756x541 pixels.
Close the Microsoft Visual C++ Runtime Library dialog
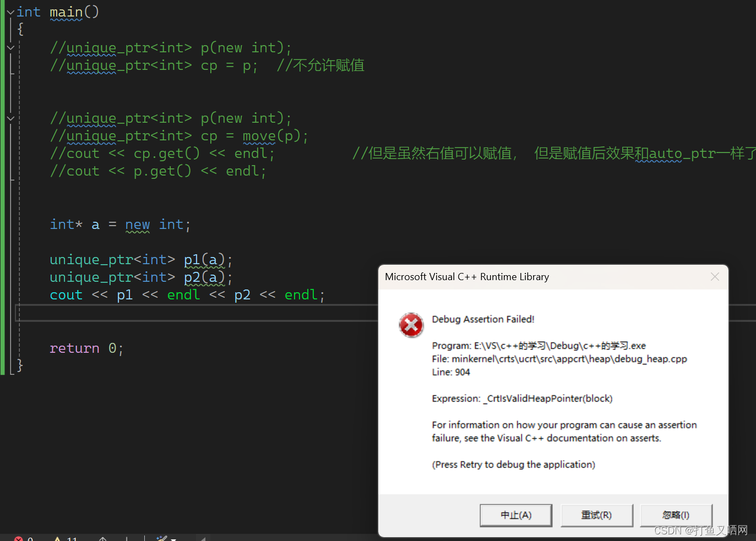(x=715, y=277)
